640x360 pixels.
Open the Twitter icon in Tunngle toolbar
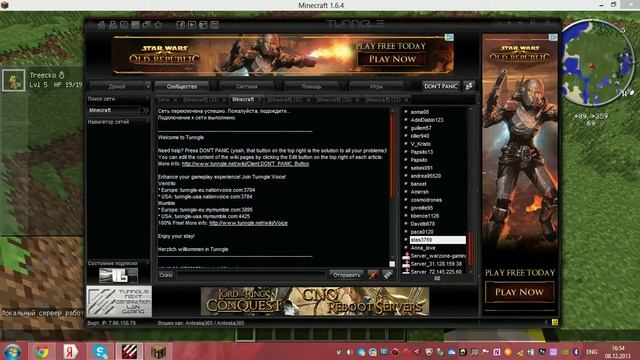(192, 25)
